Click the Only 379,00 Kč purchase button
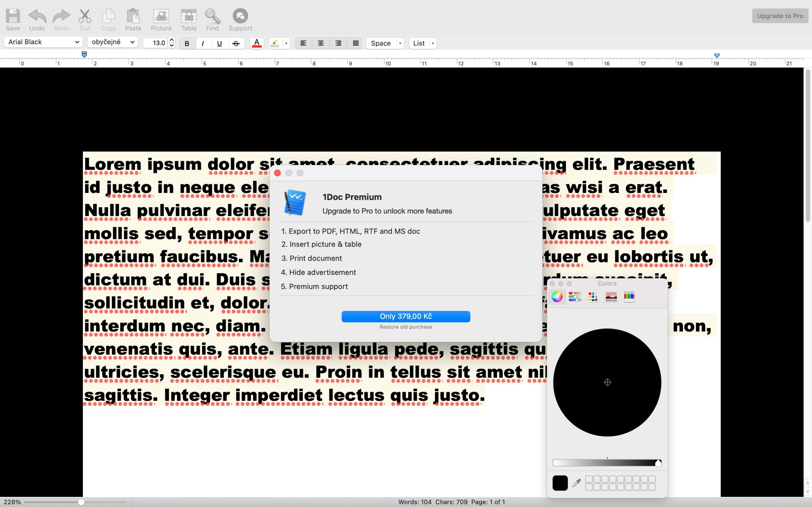This screenshot has width=812, height=507. tap(406, 316)
